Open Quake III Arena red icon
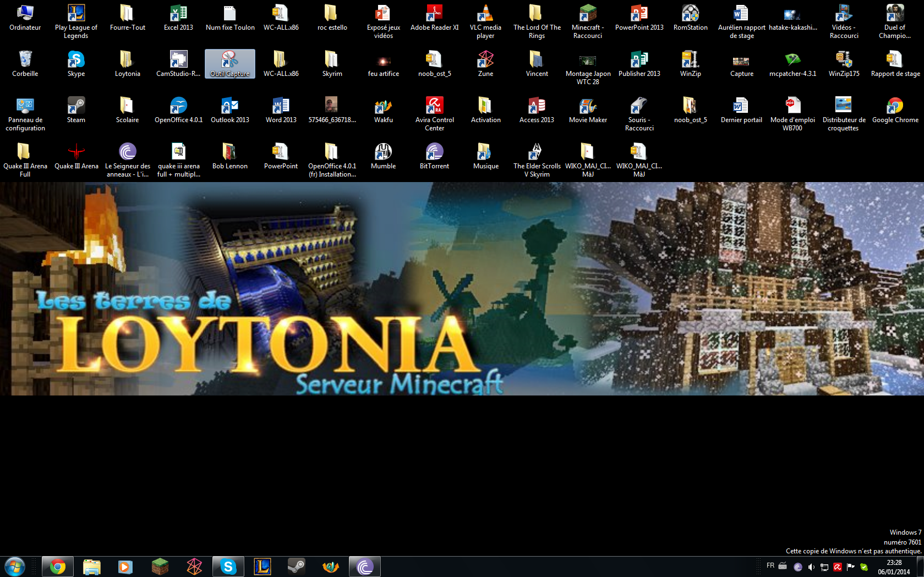 pos(76,156)
